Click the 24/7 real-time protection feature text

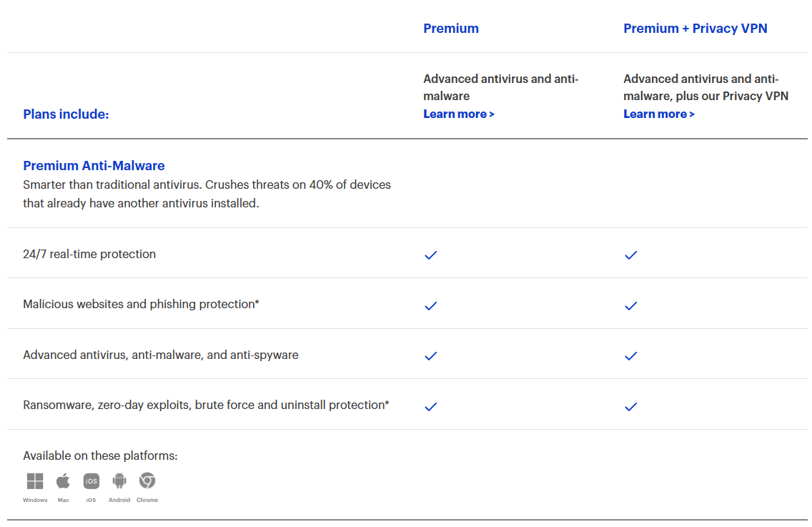click(x=89, y=255)
